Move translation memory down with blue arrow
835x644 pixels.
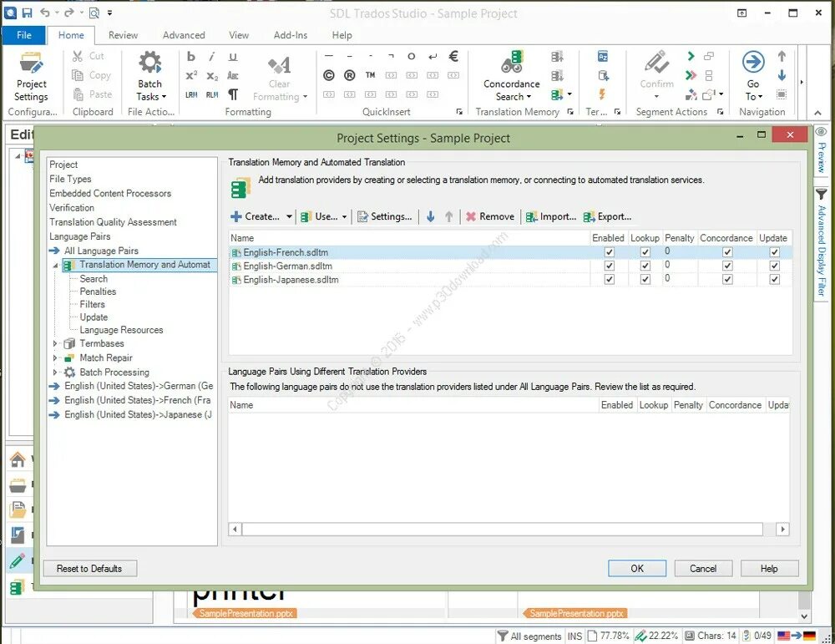tap(430, 216)
